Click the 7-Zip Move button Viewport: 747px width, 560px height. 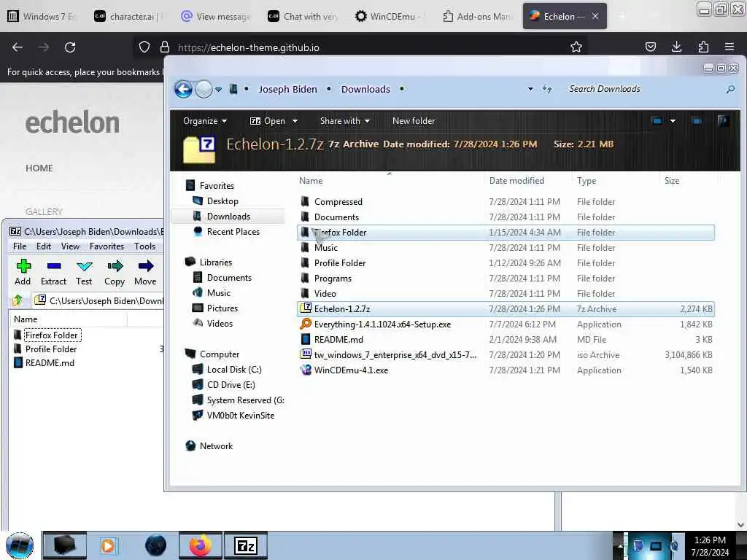point(145,273)
